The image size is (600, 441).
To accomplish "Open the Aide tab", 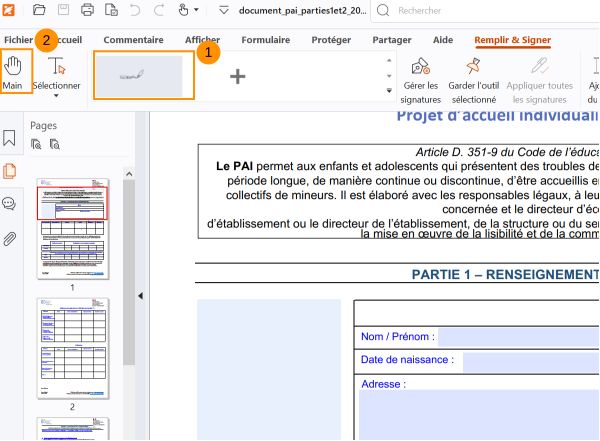I will point(443,40).
